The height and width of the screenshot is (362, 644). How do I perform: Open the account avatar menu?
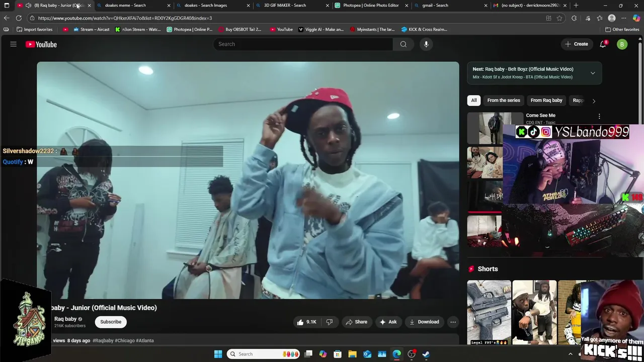tap(622, 44)
